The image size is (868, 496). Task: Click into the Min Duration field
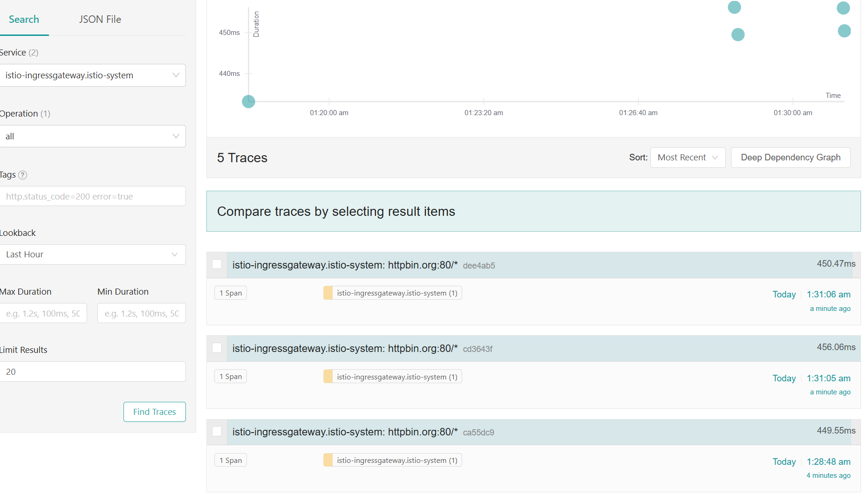pos(141,313)
